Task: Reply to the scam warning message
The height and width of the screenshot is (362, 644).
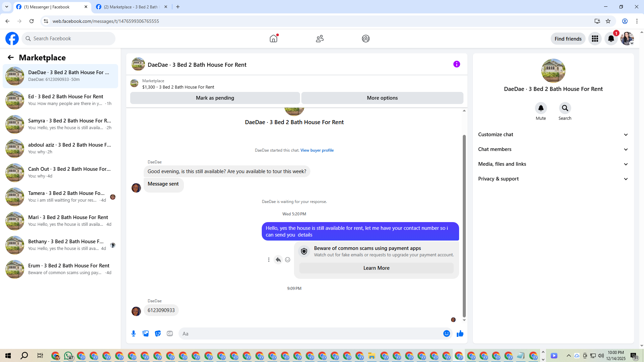Action: point(278,260)
